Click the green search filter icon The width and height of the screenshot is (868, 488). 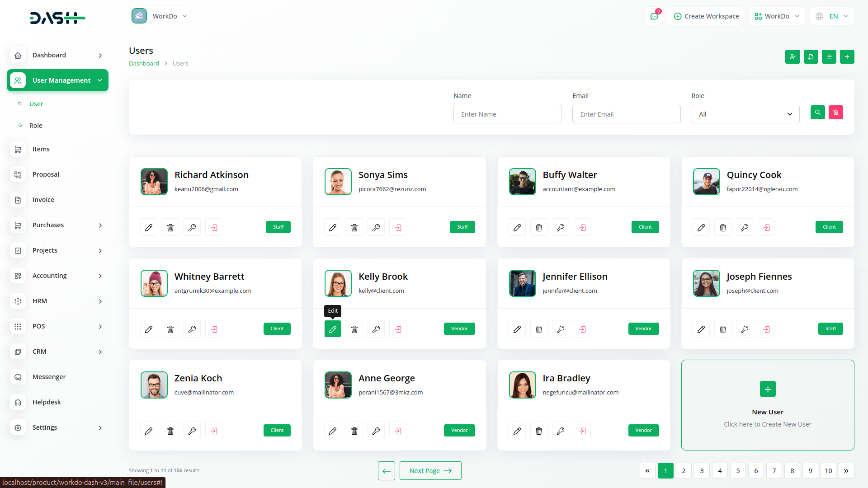click(817, 113)
